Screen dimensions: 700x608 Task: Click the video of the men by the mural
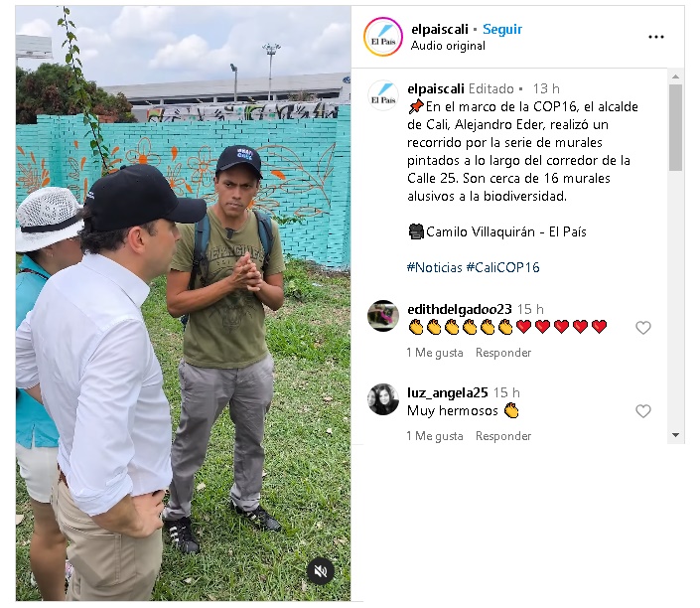pos(183,303)
